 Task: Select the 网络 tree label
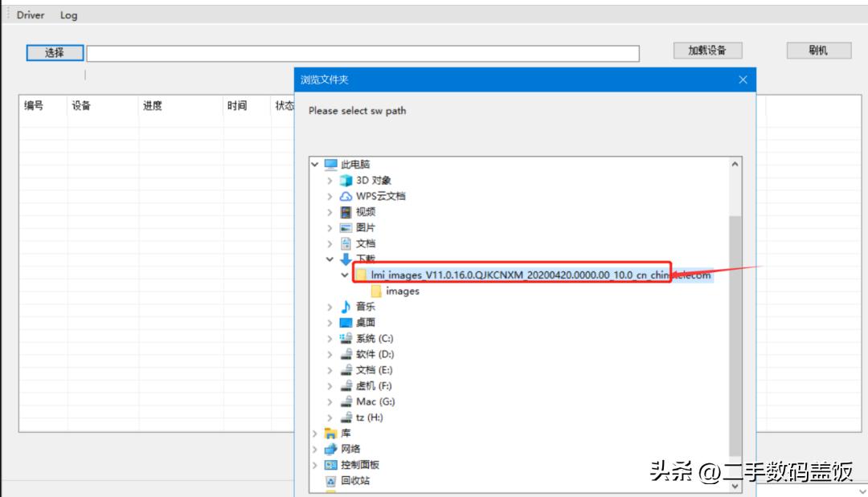pos(350,449)
